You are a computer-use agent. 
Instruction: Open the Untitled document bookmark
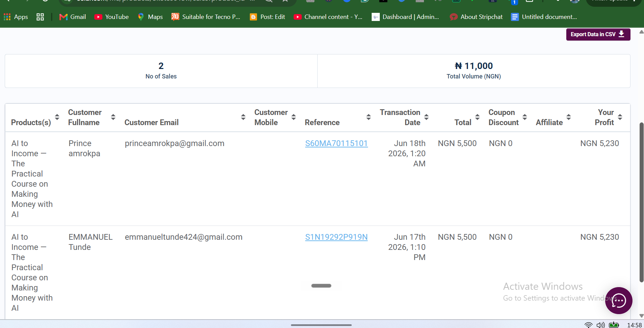[x=544, y=17]
